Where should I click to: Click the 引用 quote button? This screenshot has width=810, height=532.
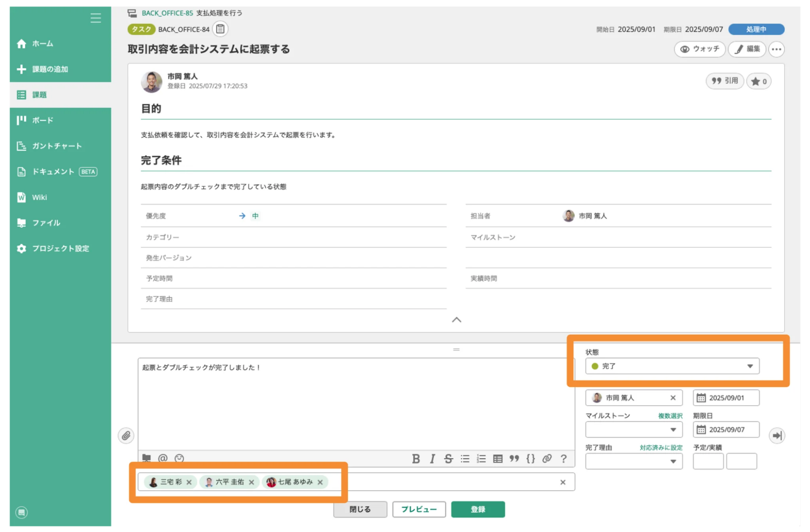(725, 81)
